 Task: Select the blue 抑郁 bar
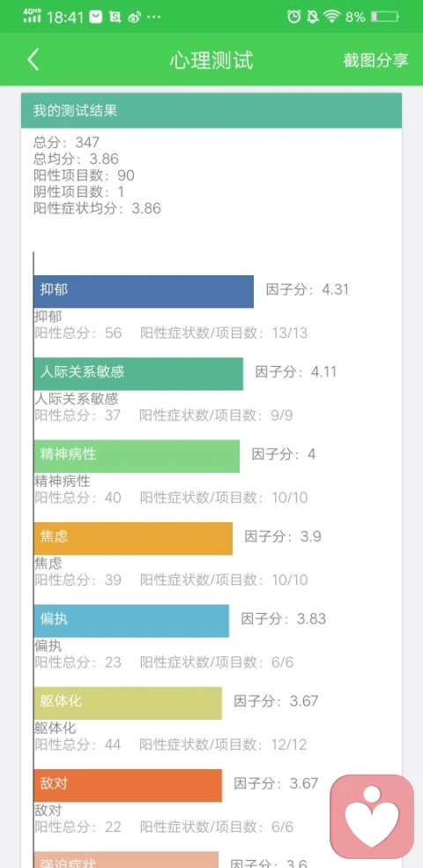point(144,291)
